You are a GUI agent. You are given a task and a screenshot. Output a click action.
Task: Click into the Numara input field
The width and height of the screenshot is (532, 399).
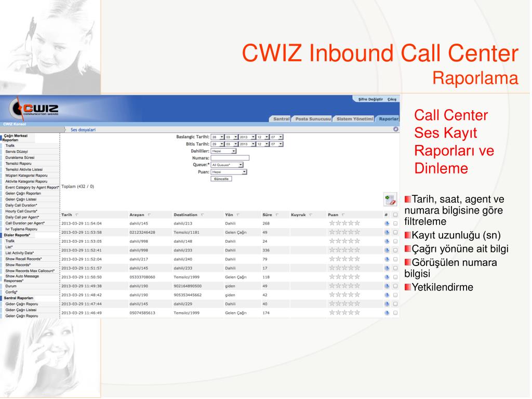point(230,158)
